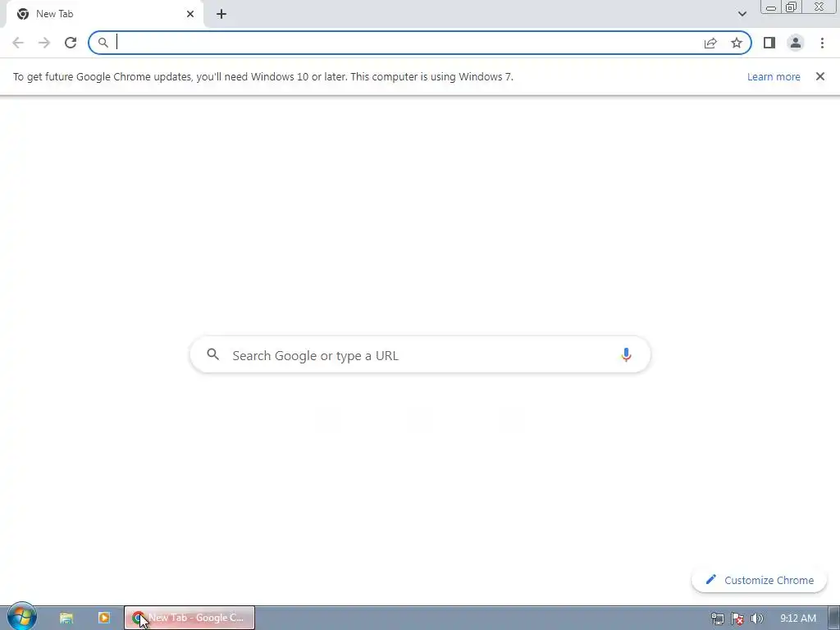Open Action Center flag tray icon
The image size is (840, 630).
click(737, 619)
